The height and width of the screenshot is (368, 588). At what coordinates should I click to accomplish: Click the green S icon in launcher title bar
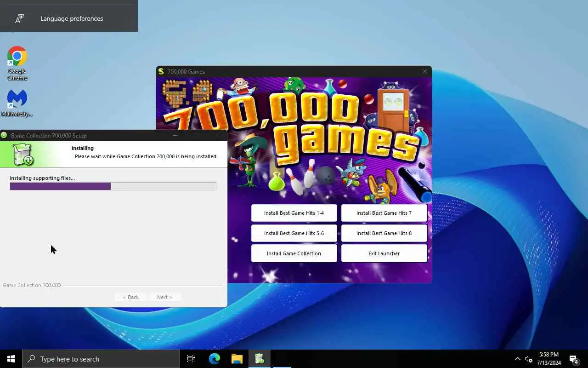161,71
